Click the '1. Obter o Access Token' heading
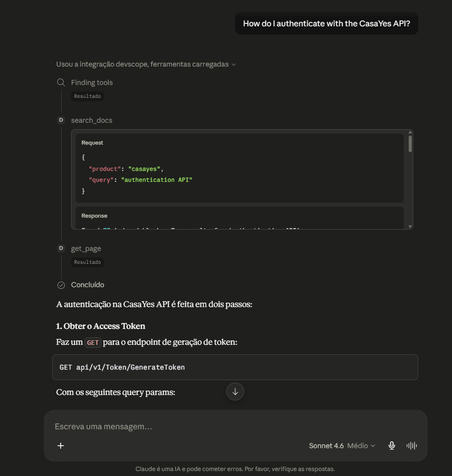Viewport: 452px width, 476px height. 100,326
